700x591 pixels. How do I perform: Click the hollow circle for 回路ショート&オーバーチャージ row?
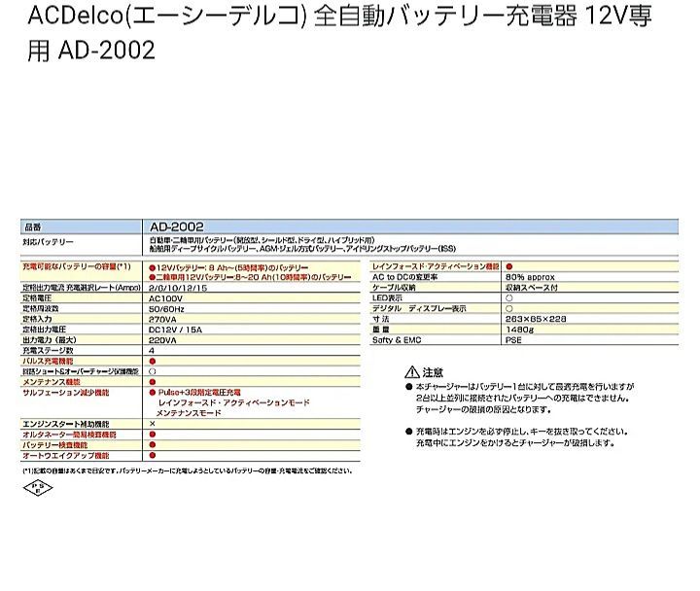152,371
